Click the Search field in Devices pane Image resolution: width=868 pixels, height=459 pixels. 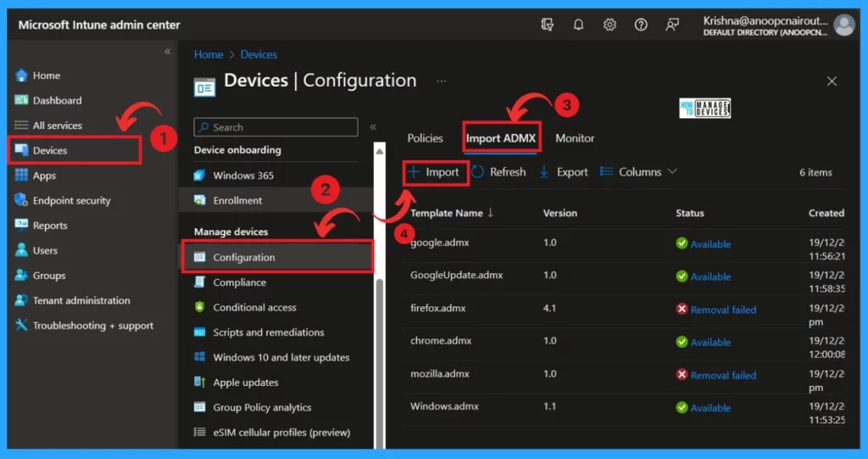click(275, 127)
